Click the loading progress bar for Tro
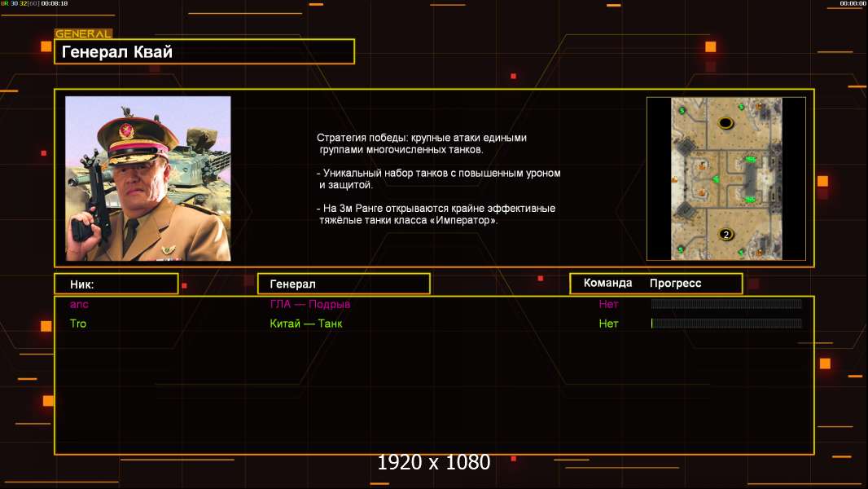Image resolution: width=868 pixels, height=489 pixels. [x=726, y=324]
